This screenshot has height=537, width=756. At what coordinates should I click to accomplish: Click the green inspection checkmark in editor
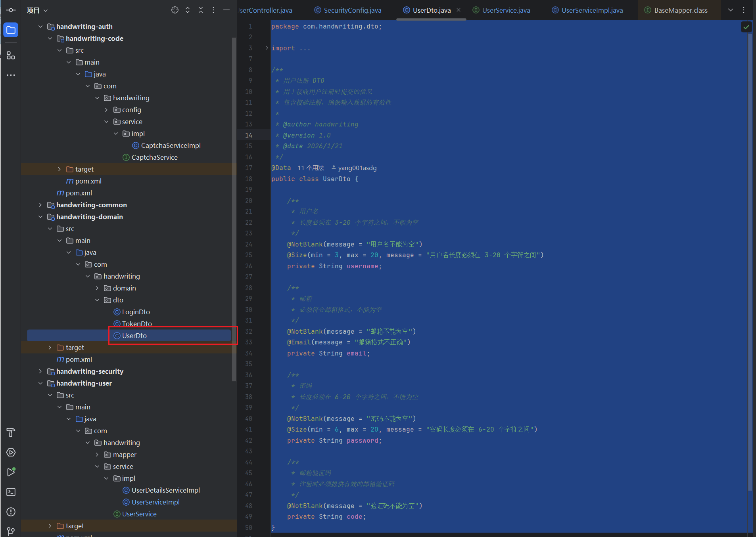(x=746, y=27)
